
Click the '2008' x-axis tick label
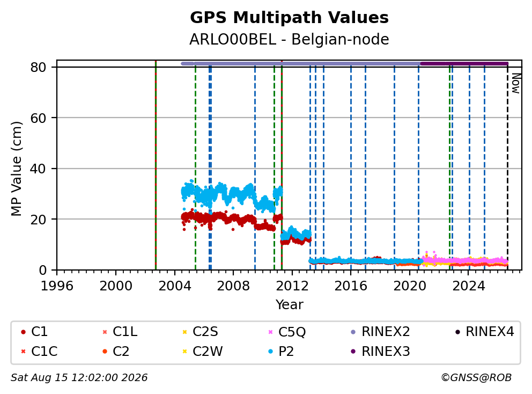coord(233,286)
